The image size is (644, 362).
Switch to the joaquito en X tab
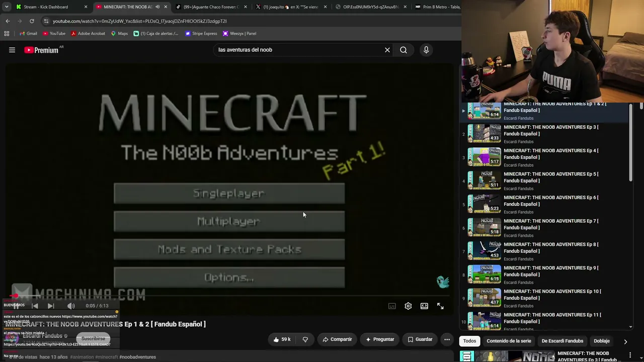point(291,7)
